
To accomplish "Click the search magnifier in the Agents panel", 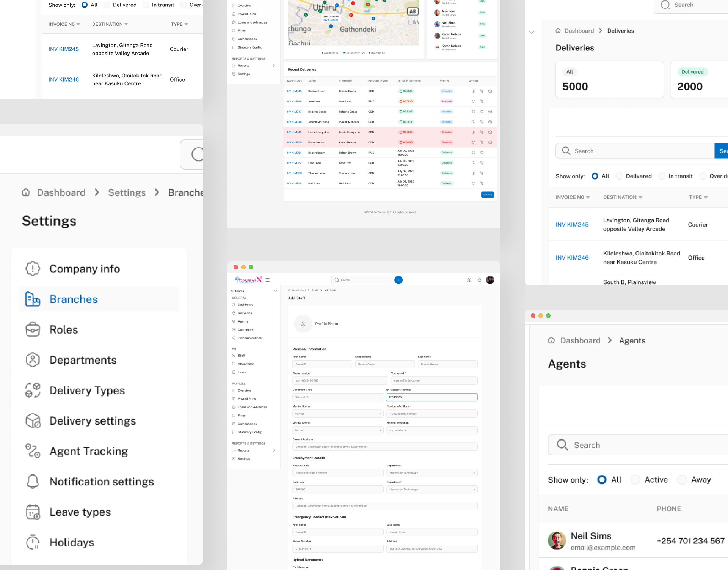I will point(562,445).
